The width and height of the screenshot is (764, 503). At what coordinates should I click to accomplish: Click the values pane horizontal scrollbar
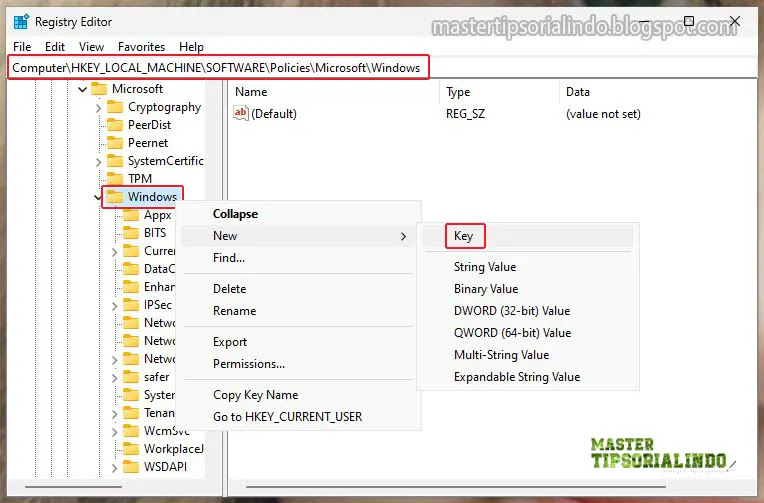[x=456, y=486]
